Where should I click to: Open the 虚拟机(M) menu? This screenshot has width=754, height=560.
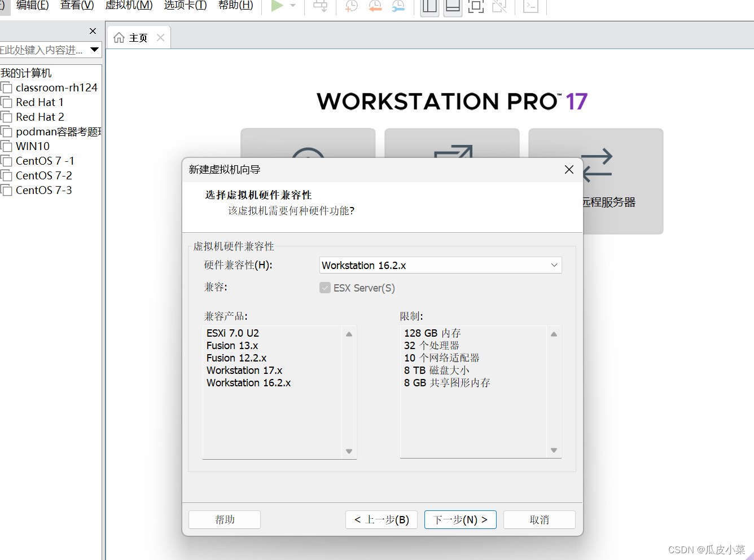(x=129, y=6)
